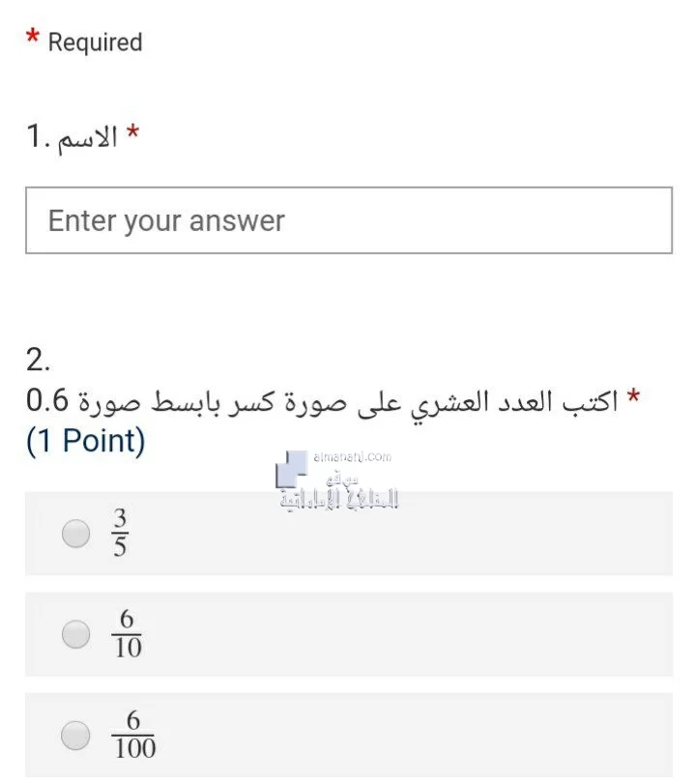The image size is (696, 784).
Task: Select the radio button for 3/5
Action: (x=76, y=533)
